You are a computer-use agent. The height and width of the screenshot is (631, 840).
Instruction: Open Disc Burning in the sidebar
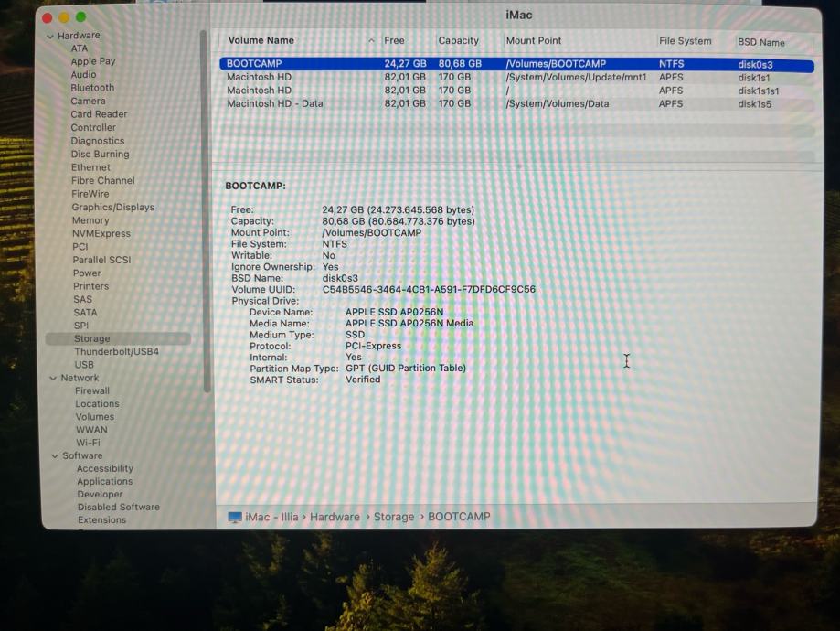click(x=101, y=155)
